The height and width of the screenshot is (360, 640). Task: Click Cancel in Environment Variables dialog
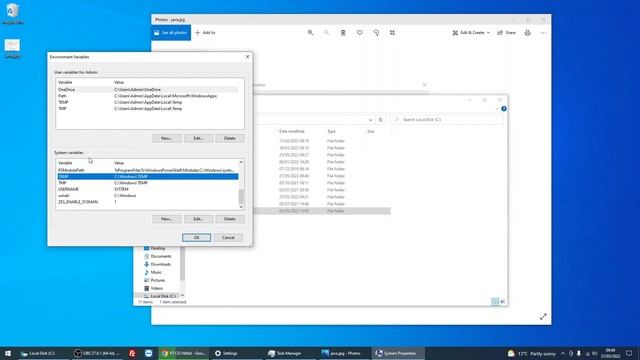228,238
